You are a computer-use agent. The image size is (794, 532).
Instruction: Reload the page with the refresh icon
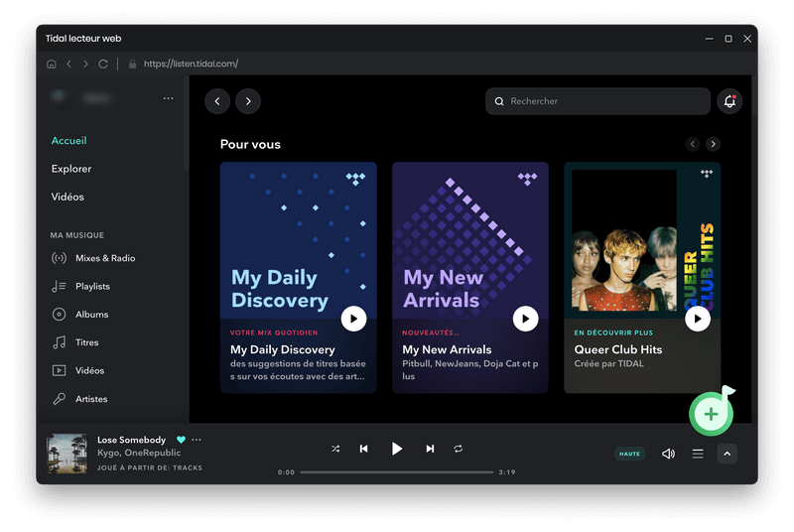coord(103,64)
